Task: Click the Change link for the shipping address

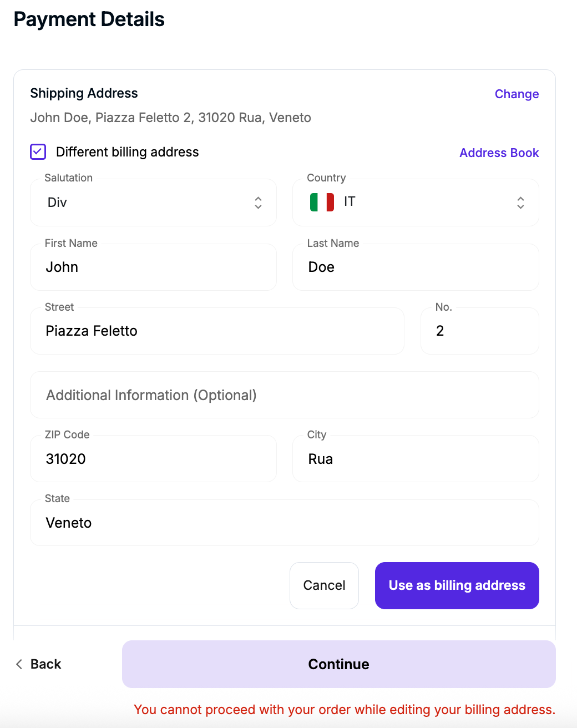Action: point(517,94)
